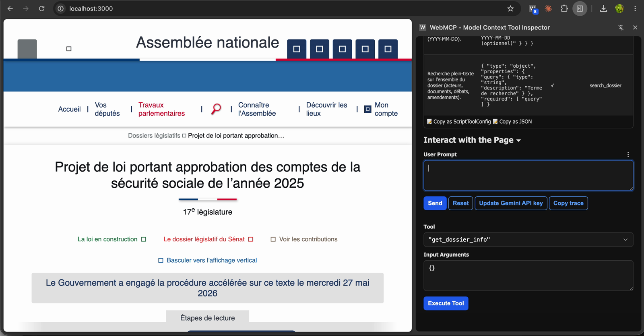Click the 17e législature text
The image size is (644, 336).
click(x=208, y=212)
